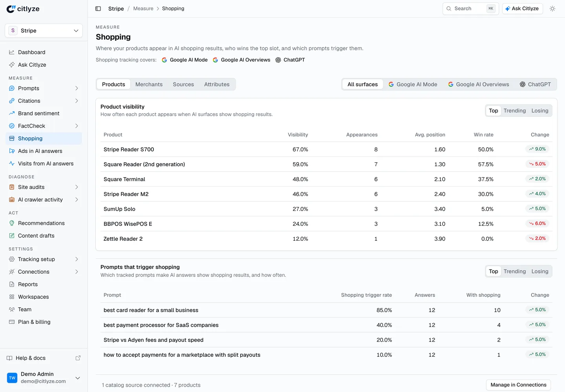The height and width of the screenshot is (392, 565).
Task: Click the Workspaces grid icon
Action: [x=12, y=297]
